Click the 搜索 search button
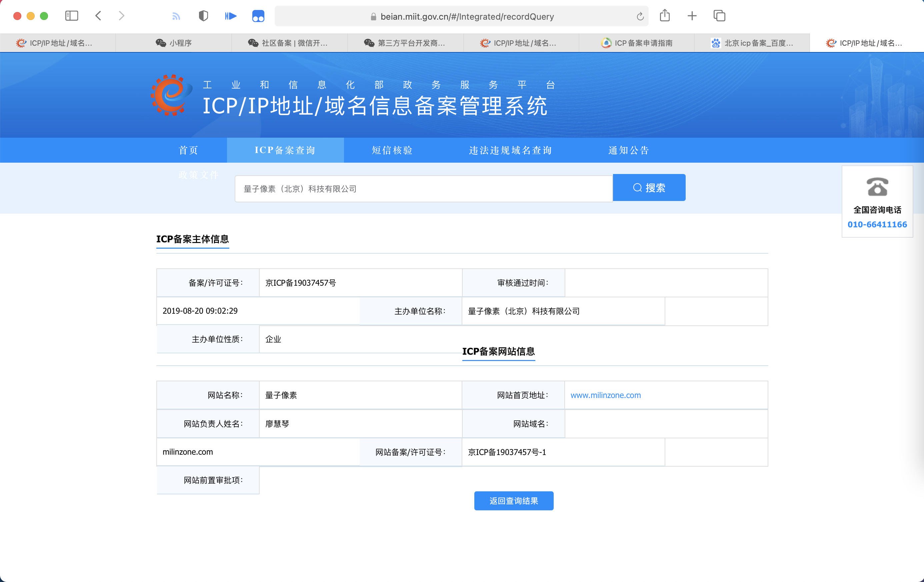Viewport: 924px width, 582px height. 649,188
